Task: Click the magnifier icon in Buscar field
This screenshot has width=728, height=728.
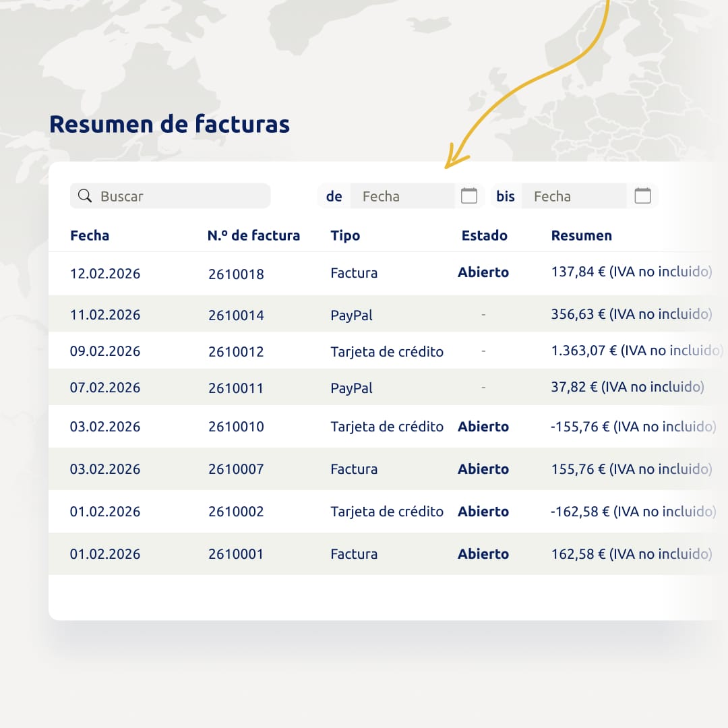Action: tap(84, 196)
